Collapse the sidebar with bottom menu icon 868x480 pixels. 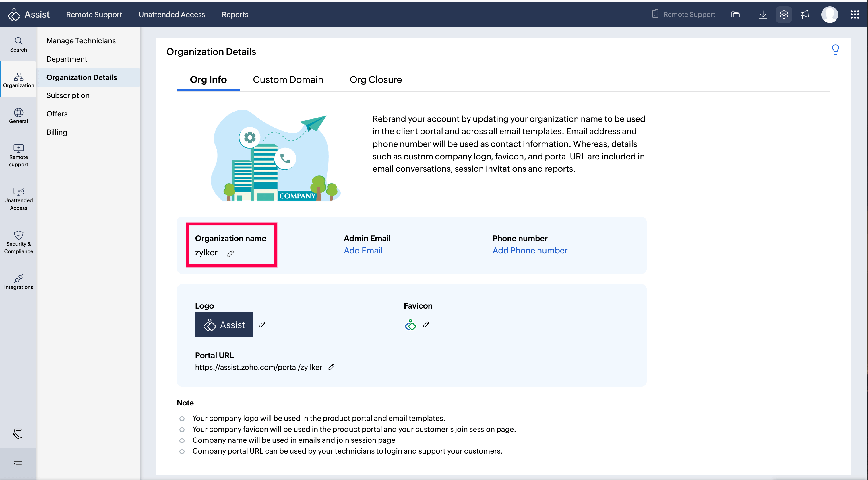[x=18, y=464]
